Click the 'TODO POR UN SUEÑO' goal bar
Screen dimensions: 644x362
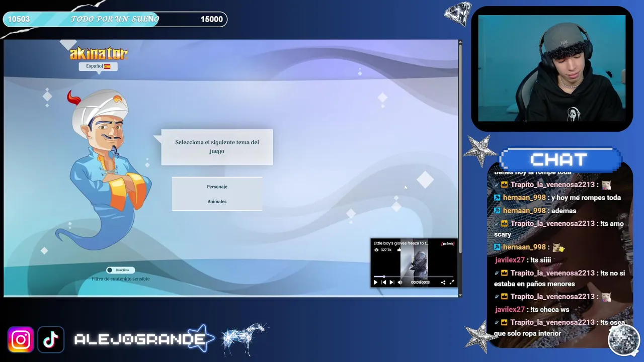pos(115,19)
